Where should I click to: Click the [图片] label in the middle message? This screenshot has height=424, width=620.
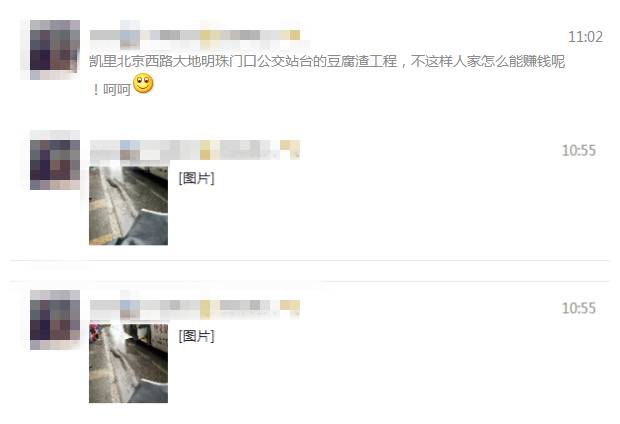[x=197, y=178]
